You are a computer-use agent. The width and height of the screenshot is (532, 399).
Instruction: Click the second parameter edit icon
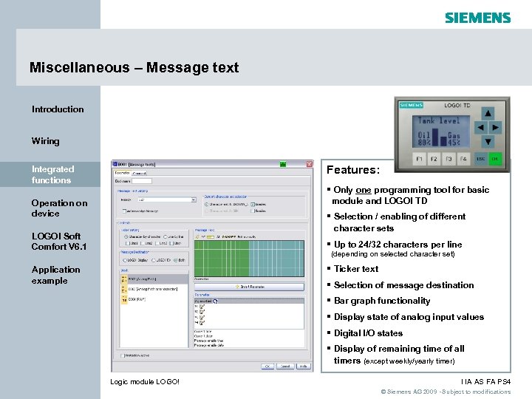(x=202, y=312)
